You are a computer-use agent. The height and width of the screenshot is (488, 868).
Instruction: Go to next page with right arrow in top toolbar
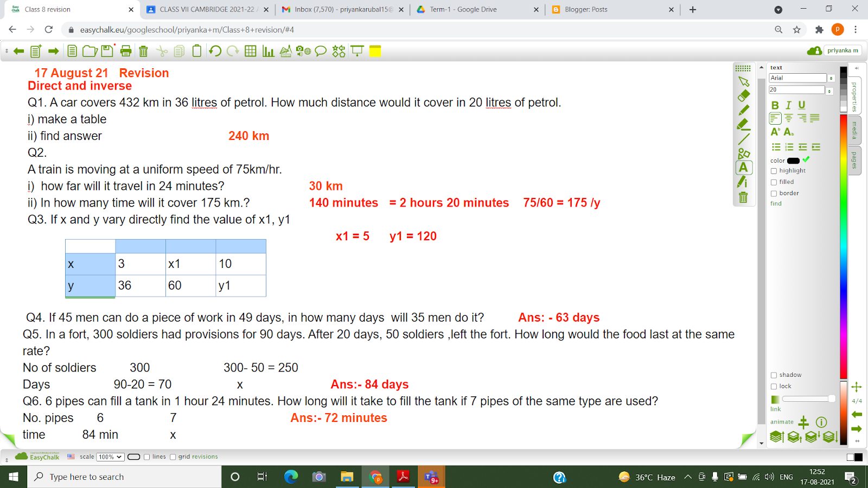(x=53, y=51)
